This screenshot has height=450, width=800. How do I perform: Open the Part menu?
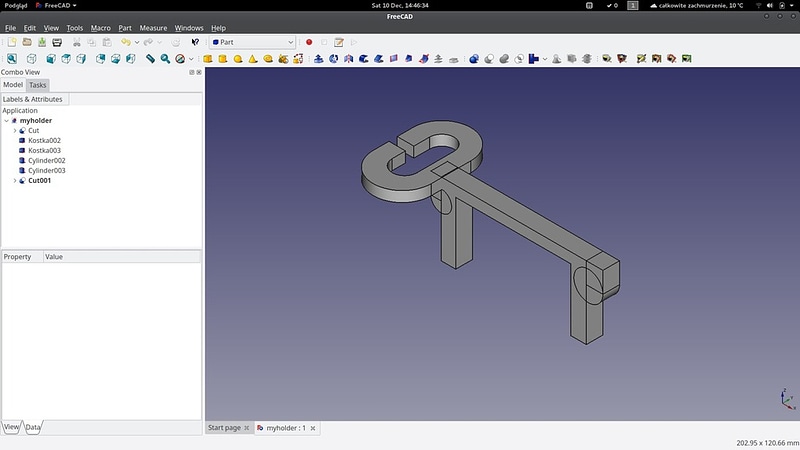point(125,28)
